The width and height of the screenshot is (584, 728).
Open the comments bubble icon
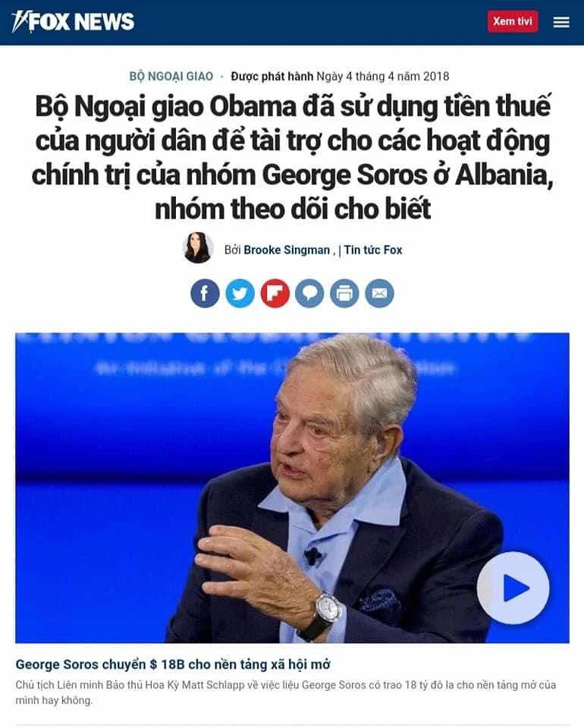[309, 293]
